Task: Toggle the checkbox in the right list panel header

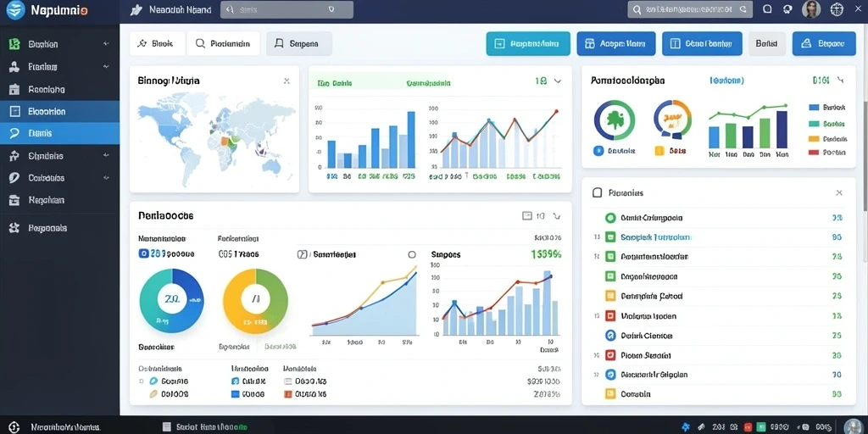Action: (x=597, y=192)
